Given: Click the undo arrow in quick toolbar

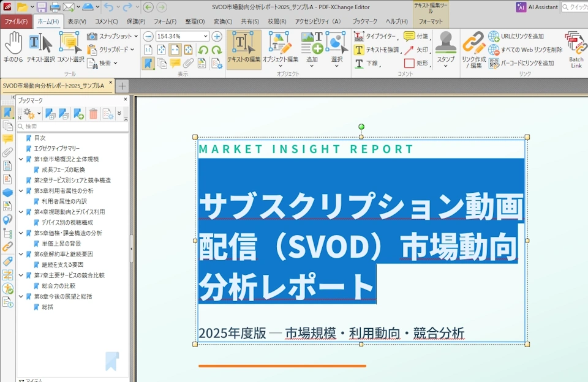Looking at the screenshot, I should [108, 7].
